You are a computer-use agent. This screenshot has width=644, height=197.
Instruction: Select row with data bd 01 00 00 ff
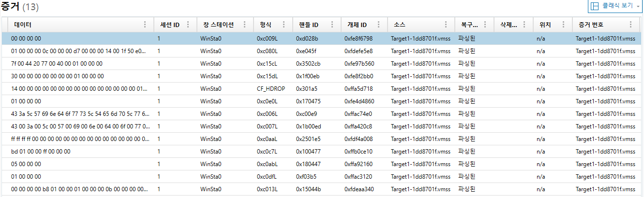pos(322,151)
